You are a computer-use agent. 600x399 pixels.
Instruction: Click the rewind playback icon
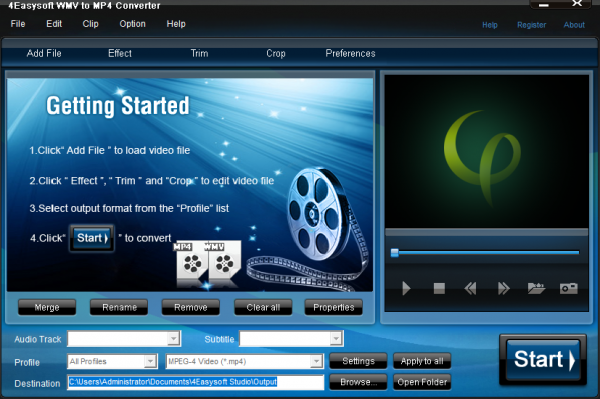(x=470, y=288)
